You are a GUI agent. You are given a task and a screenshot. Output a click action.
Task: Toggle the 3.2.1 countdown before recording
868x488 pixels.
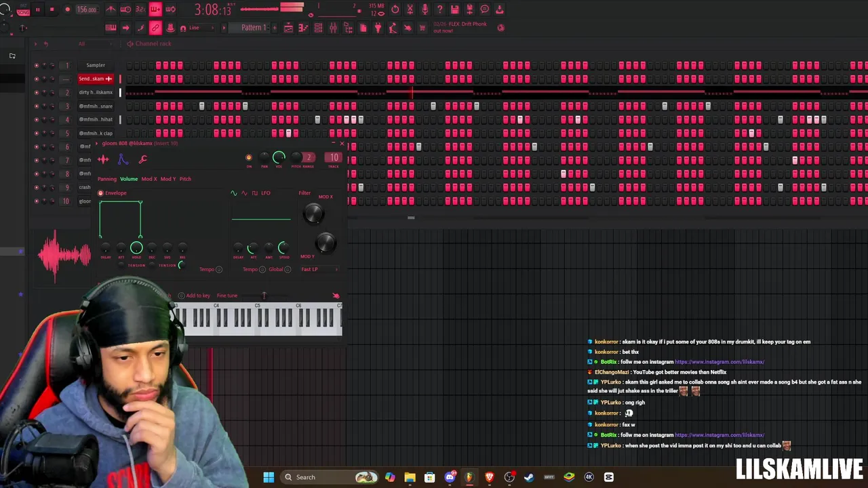point(140,9)
